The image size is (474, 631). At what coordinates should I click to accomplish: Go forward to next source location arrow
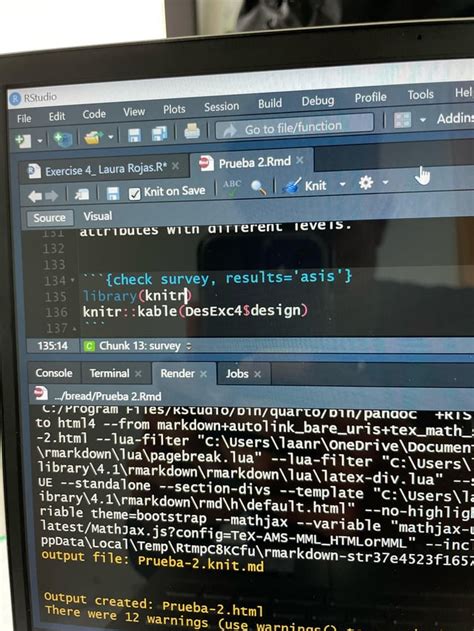(52, 196)
